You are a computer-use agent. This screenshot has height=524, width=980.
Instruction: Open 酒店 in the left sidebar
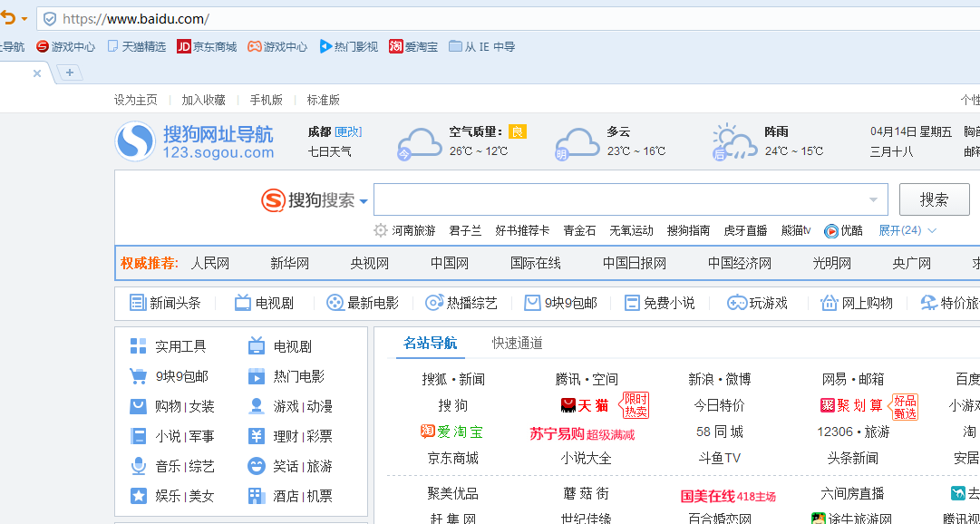click(x=286, y=496)
